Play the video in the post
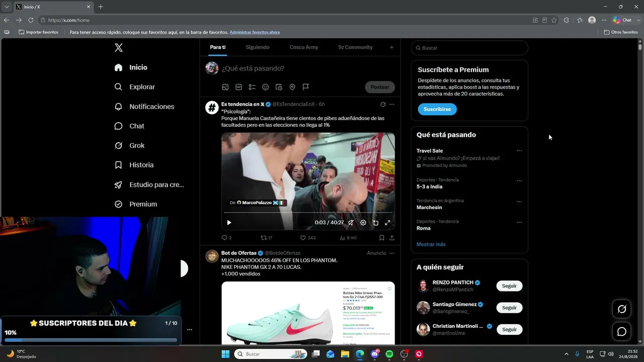Screen dimensions: 644x362 click(x=229, y=223)
